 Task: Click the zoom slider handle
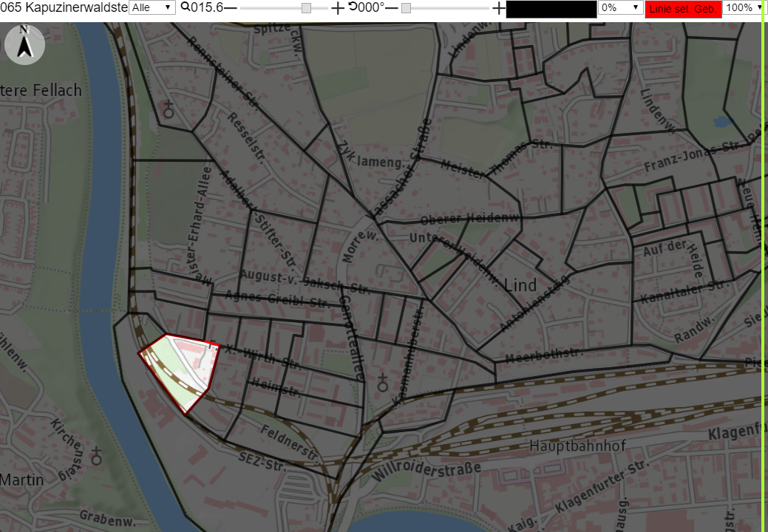(x=306, y=8)
